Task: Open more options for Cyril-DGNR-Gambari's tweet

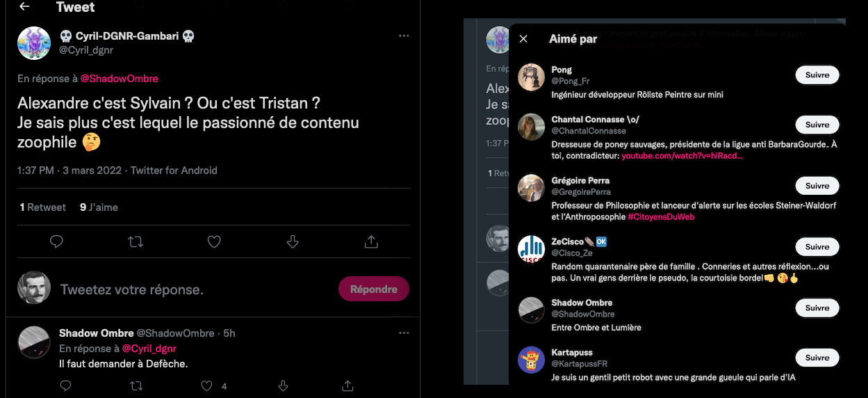Action: (404, 35)
